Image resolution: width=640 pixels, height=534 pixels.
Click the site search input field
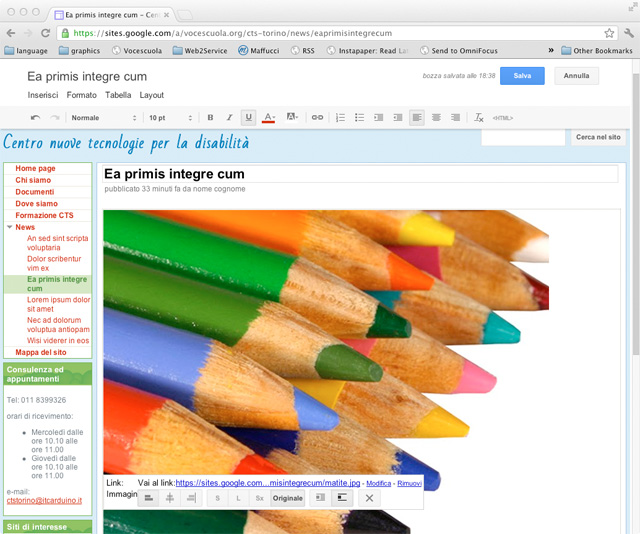point(523,138)
